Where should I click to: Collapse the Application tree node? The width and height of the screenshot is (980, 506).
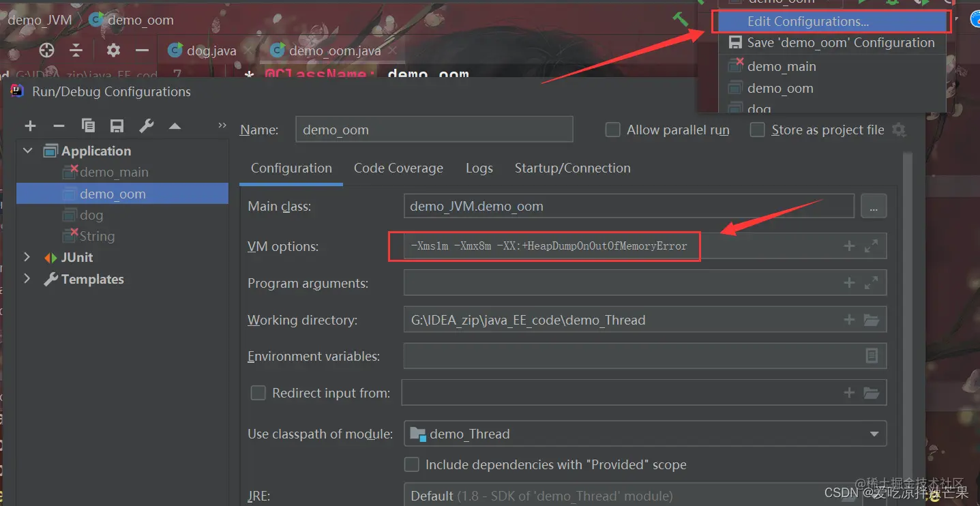point(28,151)
